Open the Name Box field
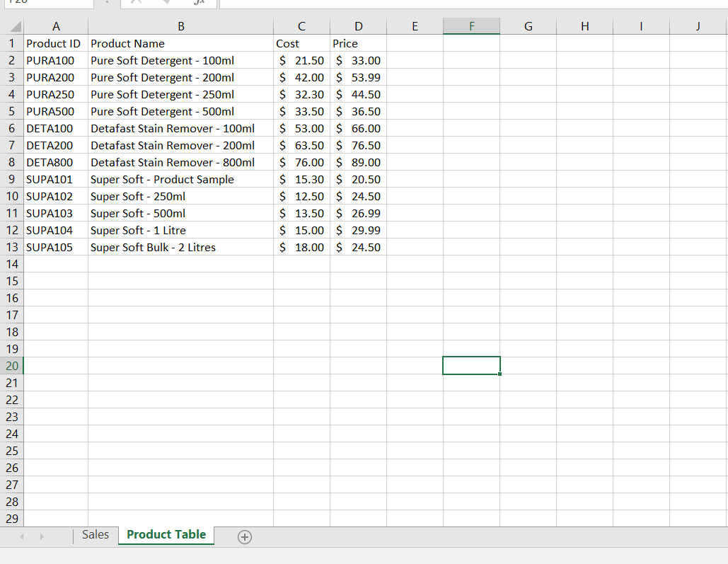 (x=47, y=4)
